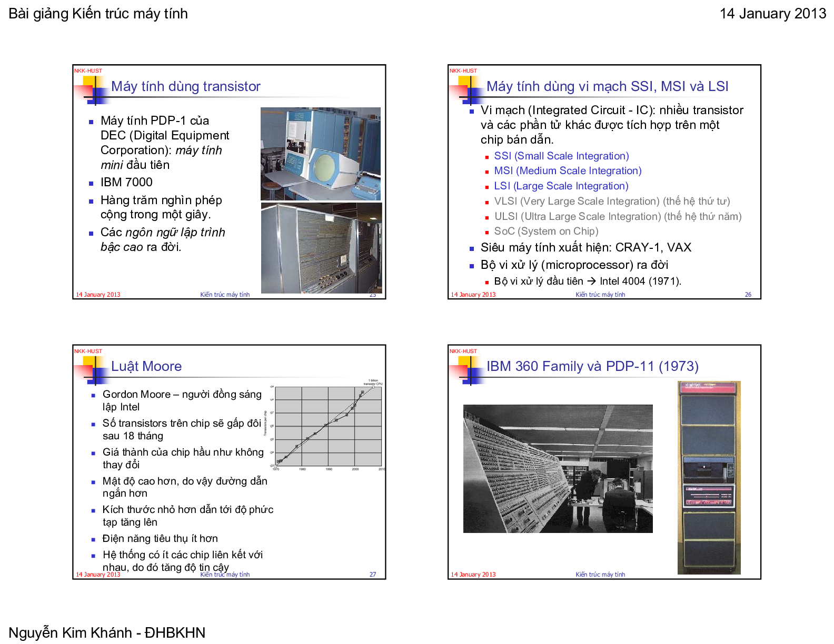Click the bullet 'Điện năng tiêu thụ ít hơn'
The image size is (834, 644).
point(160,538)
